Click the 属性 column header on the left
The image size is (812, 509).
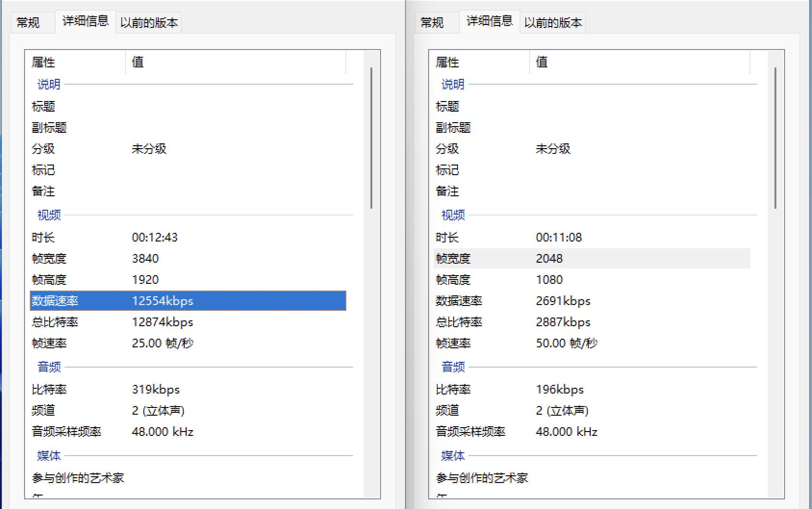coord(43,62)
